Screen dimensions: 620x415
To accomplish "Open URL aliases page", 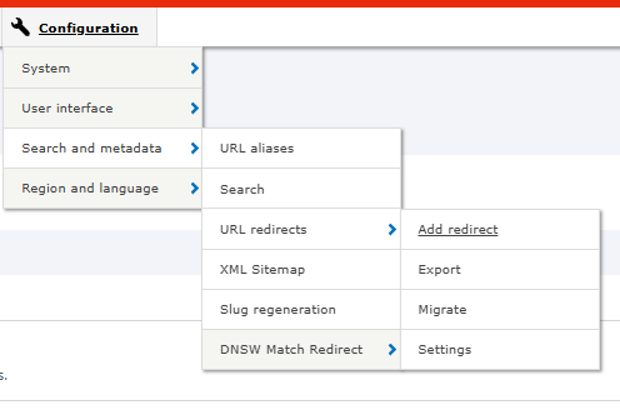I will (x=301, y=148).
